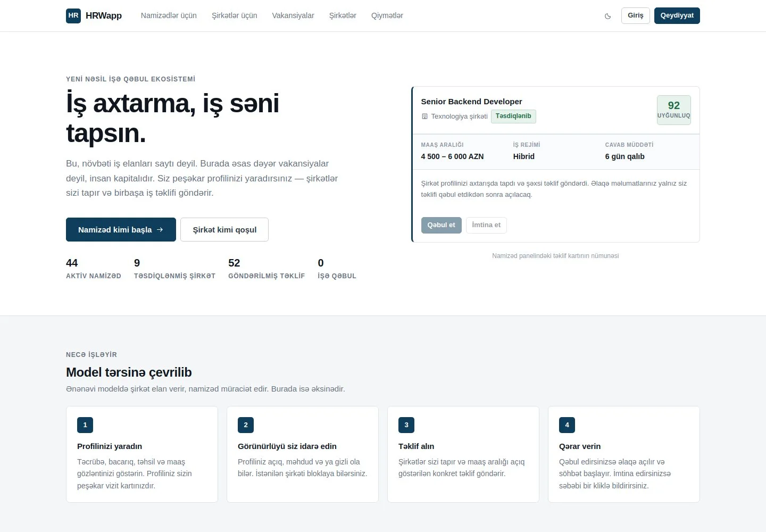Viewport: 766px width, 532px height.
Task: Click the building icon beside Texnologiya şirkəti
Action: (x=424, y=117)
